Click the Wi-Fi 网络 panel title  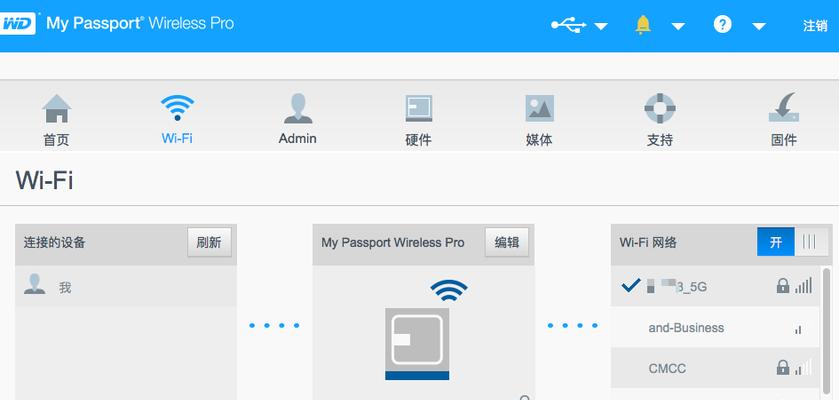648,242
